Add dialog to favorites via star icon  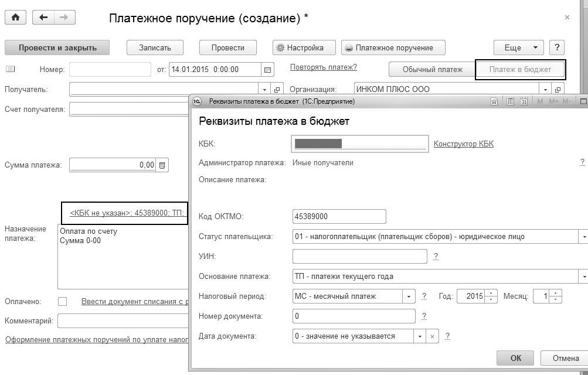(495, 101)
